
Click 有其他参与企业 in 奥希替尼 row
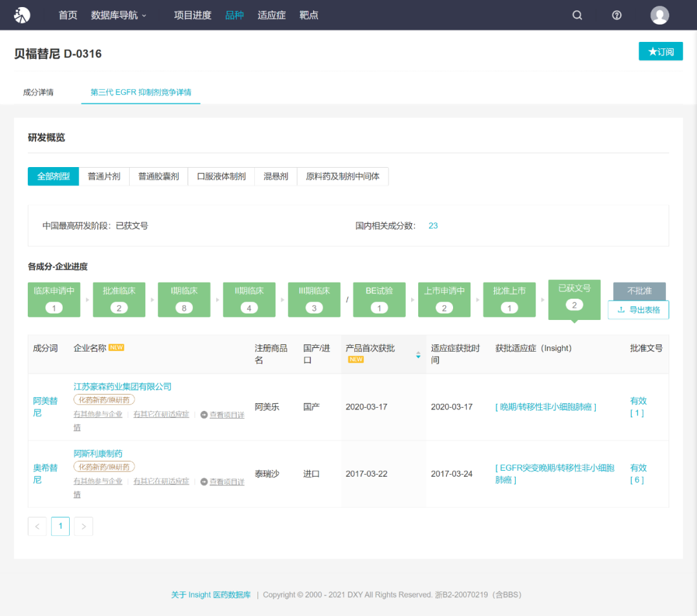pyautogui.click(x=98, y=481)
